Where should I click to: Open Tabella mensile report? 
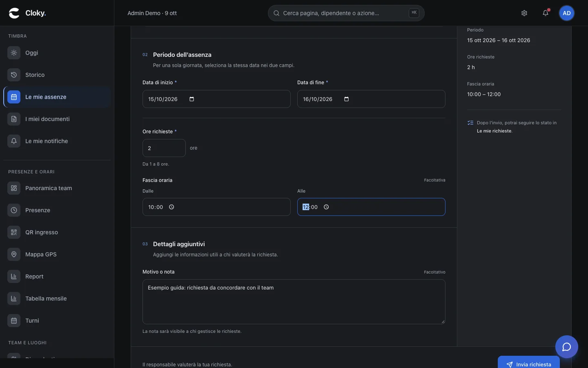coord(57,298)
